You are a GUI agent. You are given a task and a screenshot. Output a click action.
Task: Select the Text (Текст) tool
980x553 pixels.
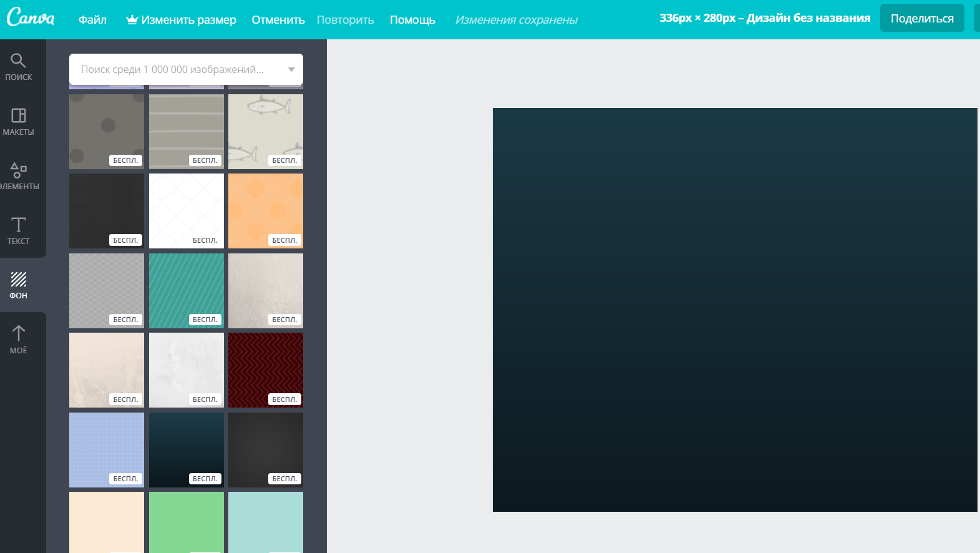(19, 230)
